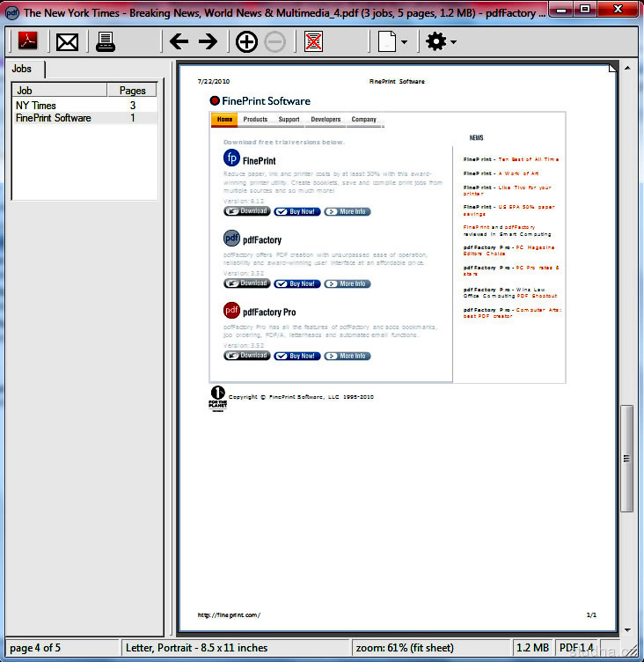Click the blue FinePrint fp logo
Image resolution: width=644 pixels, height=662 pixels.
point(231,158)
